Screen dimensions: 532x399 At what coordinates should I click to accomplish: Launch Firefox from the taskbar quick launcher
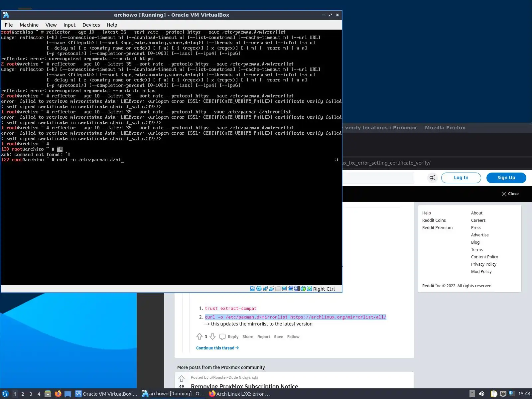58,394
